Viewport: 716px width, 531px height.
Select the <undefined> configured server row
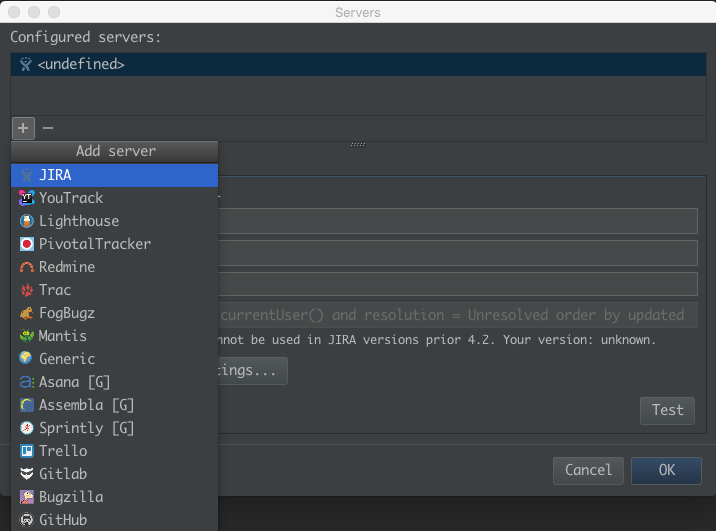(358, 64)
